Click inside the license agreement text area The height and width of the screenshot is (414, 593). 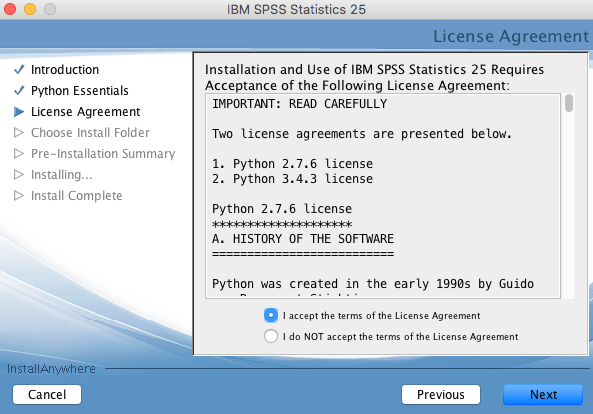[x=383, y=196]
